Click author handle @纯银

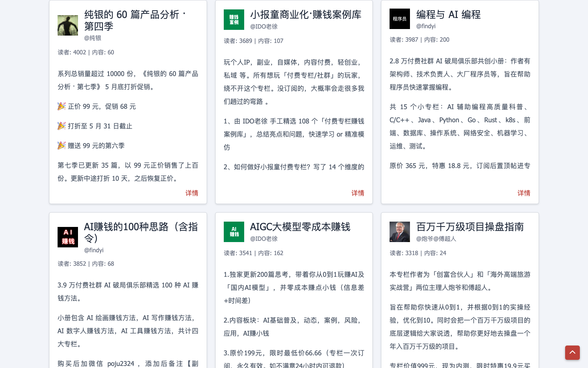(93, 38)
